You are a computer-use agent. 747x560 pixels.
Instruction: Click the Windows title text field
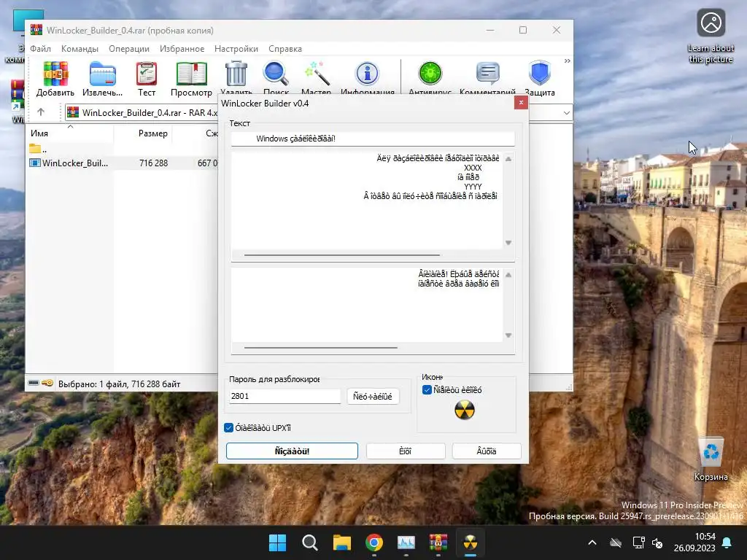(373, 139)
